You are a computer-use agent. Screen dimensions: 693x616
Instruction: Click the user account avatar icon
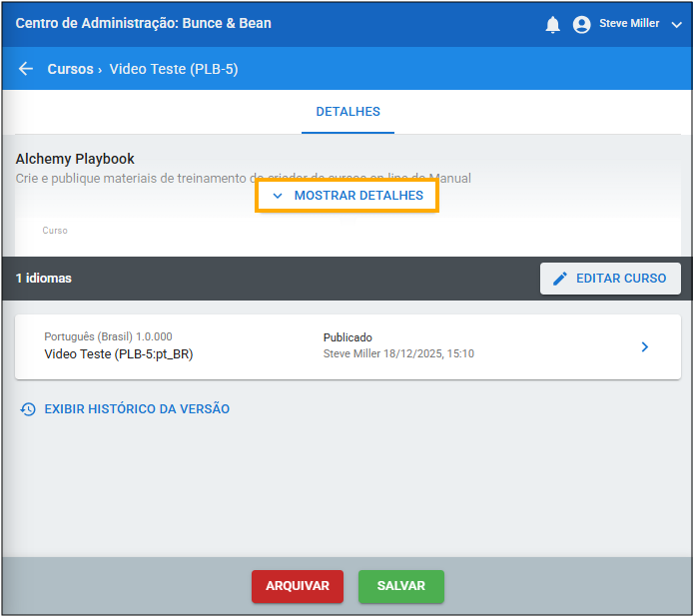[582, 25]
